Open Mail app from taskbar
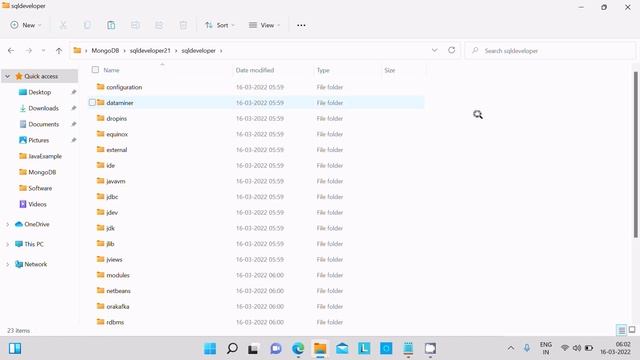This screenshot has height=360, width=640. 342,349
